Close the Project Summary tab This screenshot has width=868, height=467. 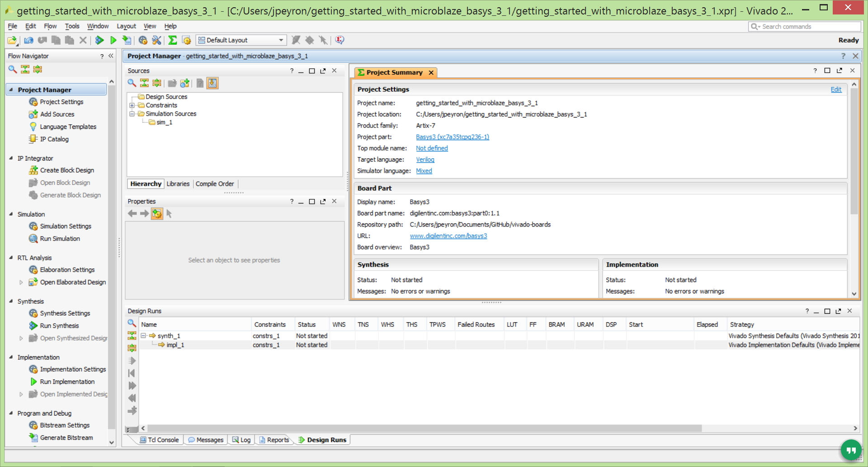pos(431,72)
